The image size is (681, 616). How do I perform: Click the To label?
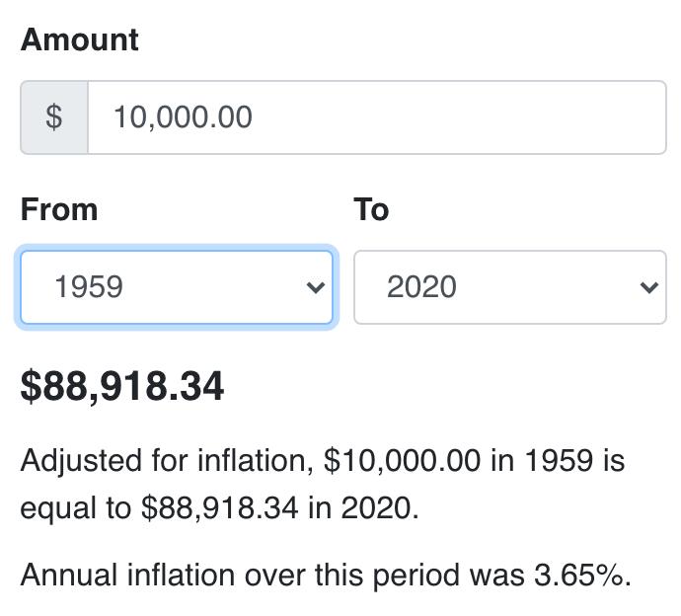(371, 209)
